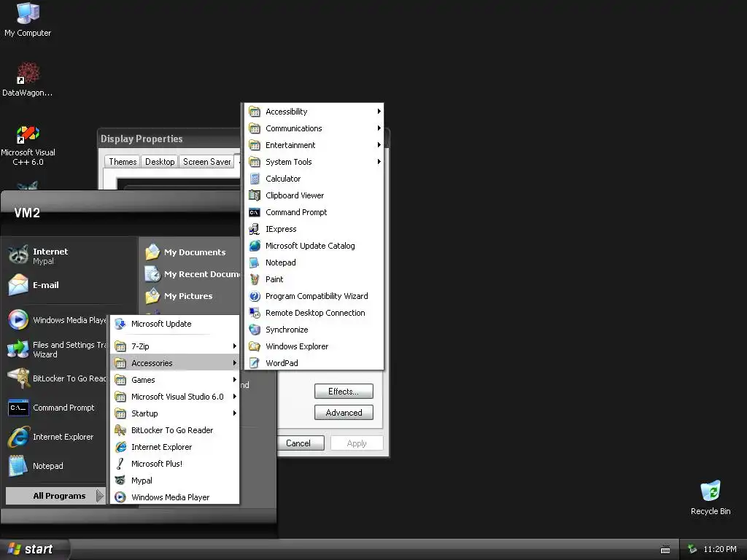
Task: Open Microsoft Update icon in All Programs
Action: pos(120,324)
